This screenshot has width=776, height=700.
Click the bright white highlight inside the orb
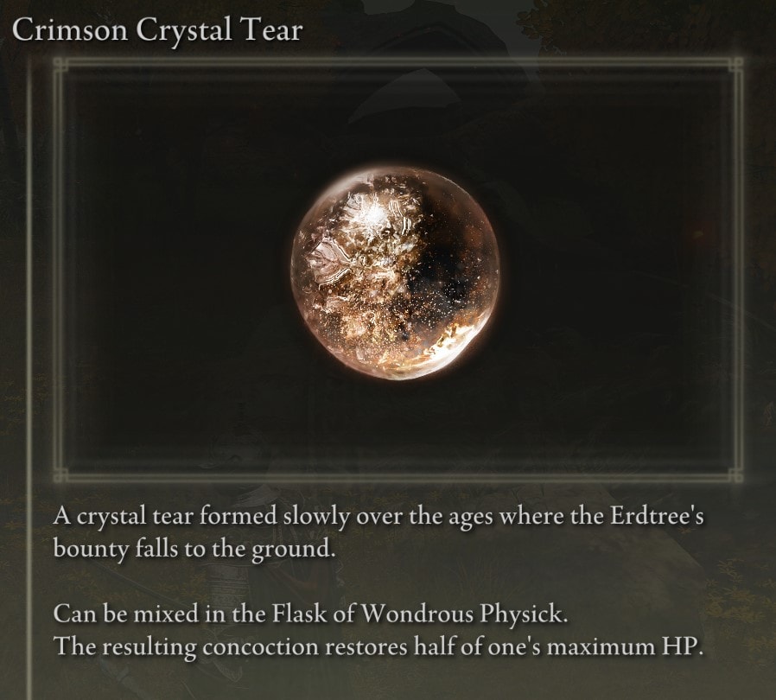pyautogui.click(x=373, y=213)
